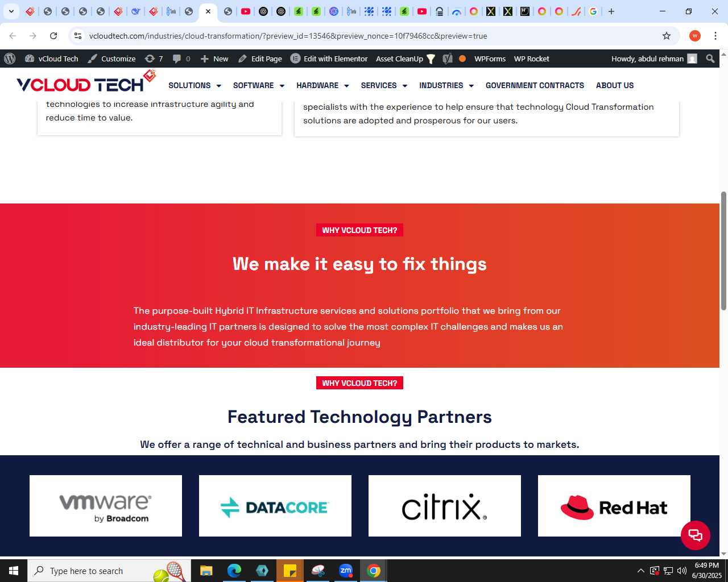Click the Red Hat partner logo

coord(614,506)
